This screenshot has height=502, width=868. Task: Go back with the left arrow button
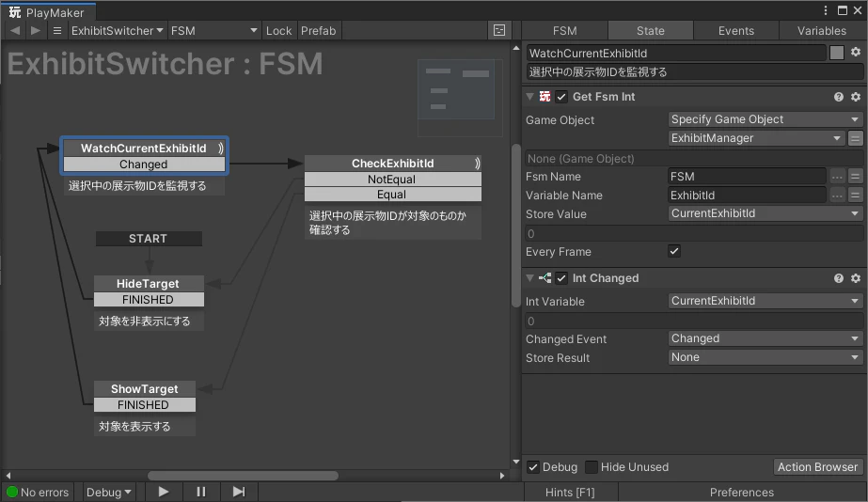point(15,30)
